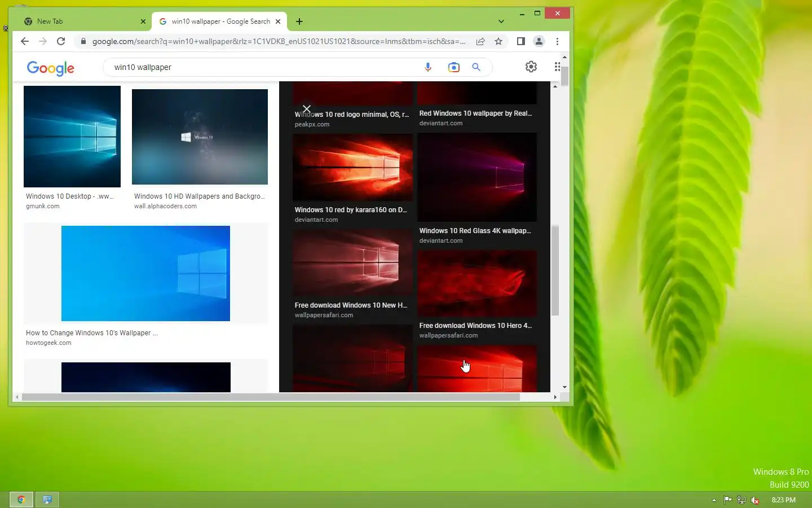Expand the tab search dropdown
The width and height of the screenshot is (812, 508).
501,21
